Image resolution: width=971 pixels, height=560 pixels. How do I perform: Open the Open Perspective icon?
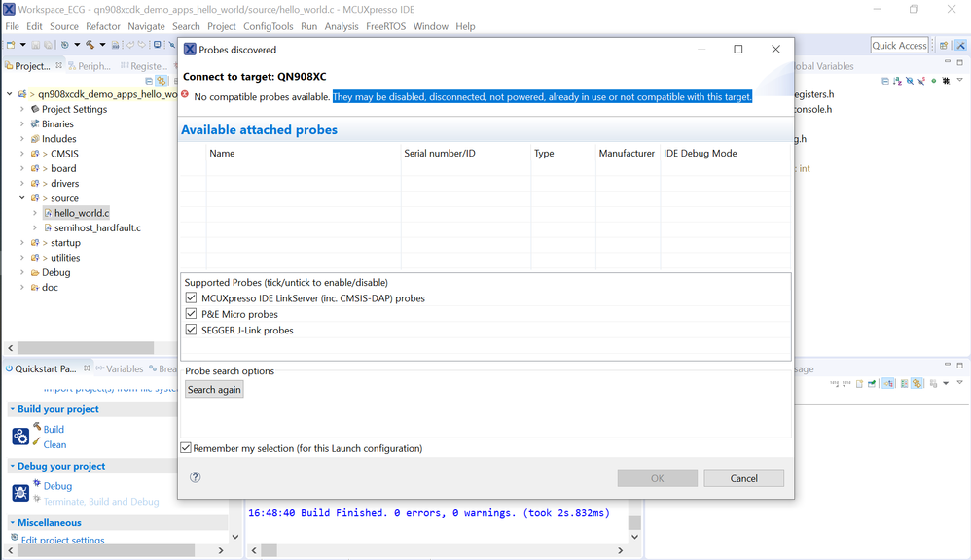[943, 45]
